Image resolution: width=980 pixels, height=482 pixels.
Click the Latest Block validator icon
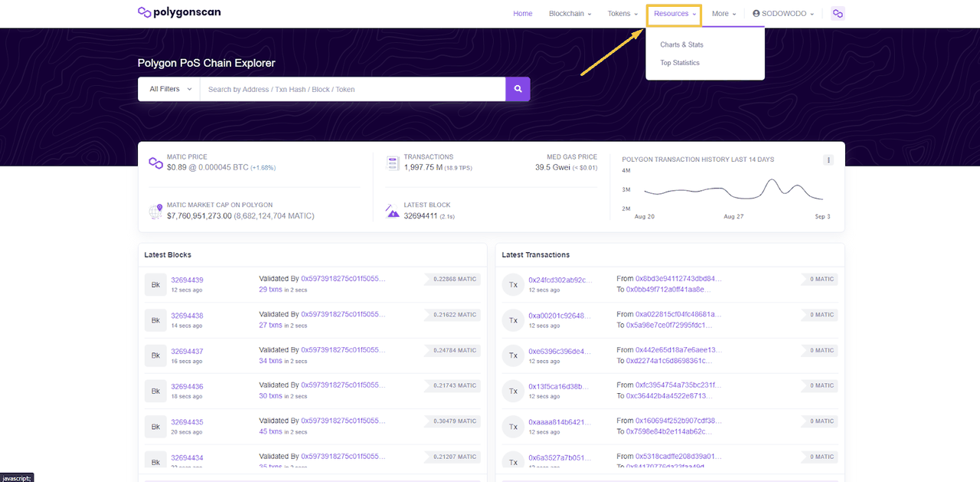click(392, 208)
